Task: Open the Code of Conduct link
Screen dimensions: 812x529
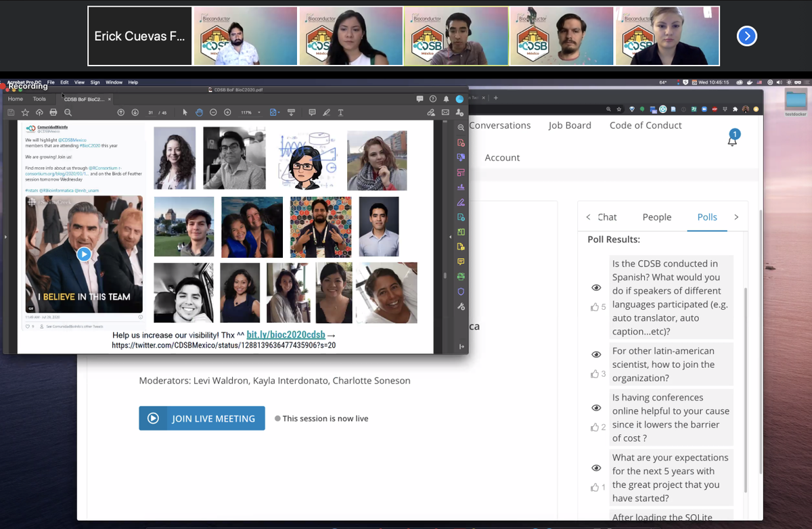Action: (x=646, y=125)
